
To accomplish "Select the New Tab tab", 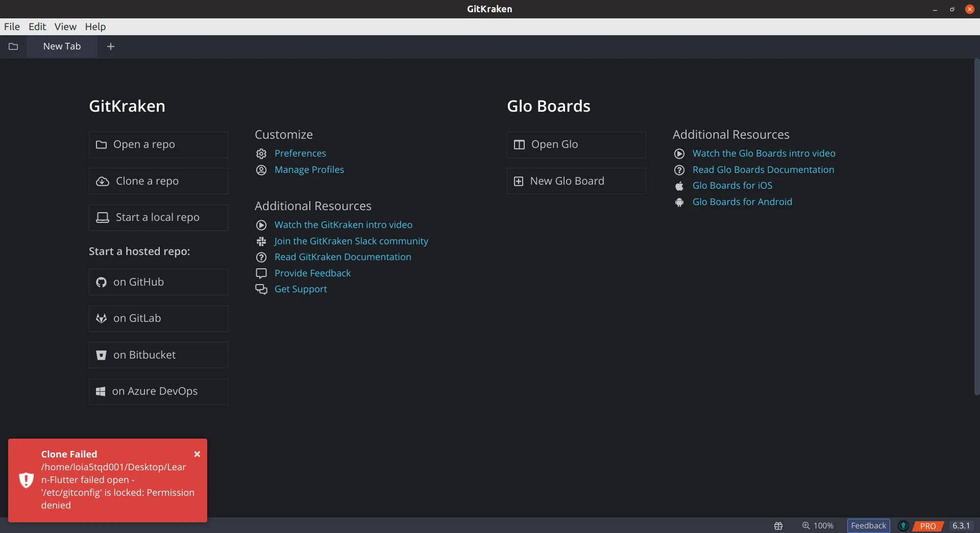I will pyautogui.click(x=62, y=46).
